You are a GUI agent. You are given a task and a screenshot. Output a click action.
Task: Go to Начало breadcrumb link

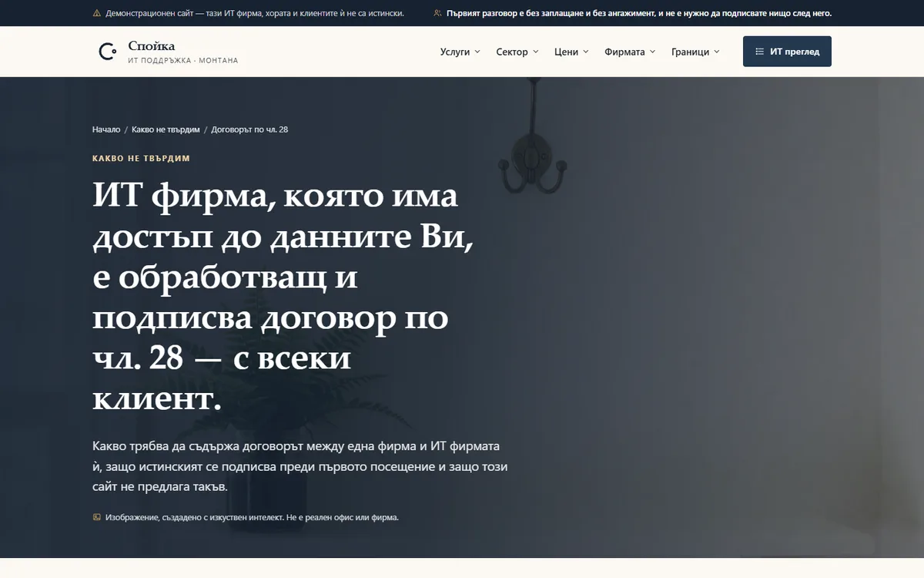coord(106,129)
